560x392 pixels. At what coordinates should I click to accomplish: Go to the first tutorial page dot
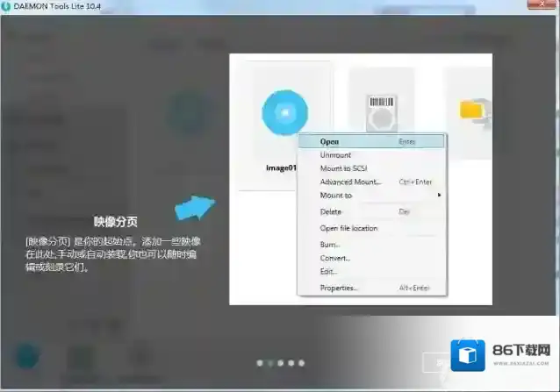[x=259, y=362]
